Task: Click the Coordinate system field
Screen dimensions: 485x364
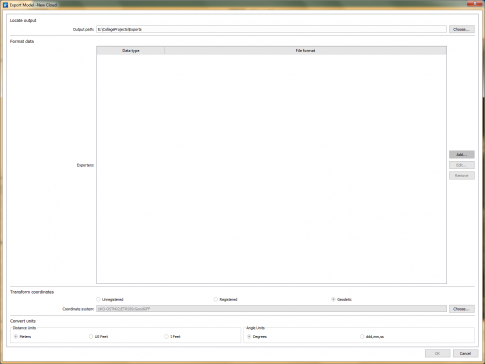Action: [x=271, y=309]
